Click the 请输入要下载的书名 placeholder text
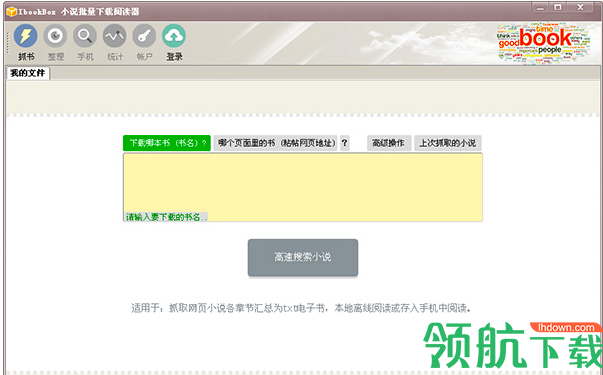This screenshot has height=375, width=603. (x=166, y=217)
